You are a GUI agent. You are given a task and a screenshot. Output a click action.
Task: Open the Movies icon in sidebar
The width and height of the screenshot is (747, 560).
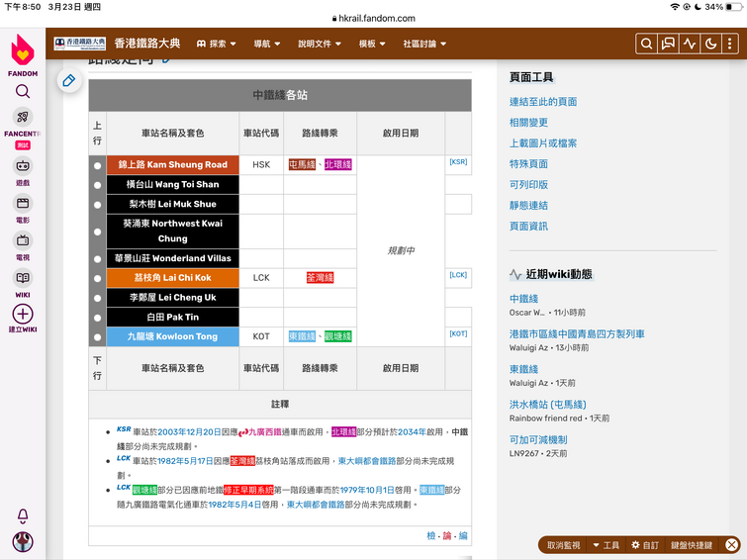pos(23,204)
